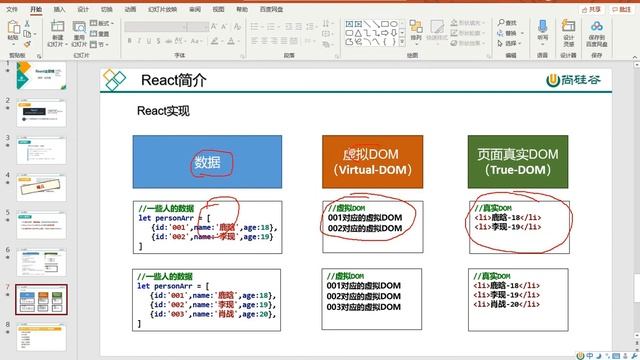Viewport: 640px width, 360px height.
Task: Toggle align text left
Action: (254, 41)
